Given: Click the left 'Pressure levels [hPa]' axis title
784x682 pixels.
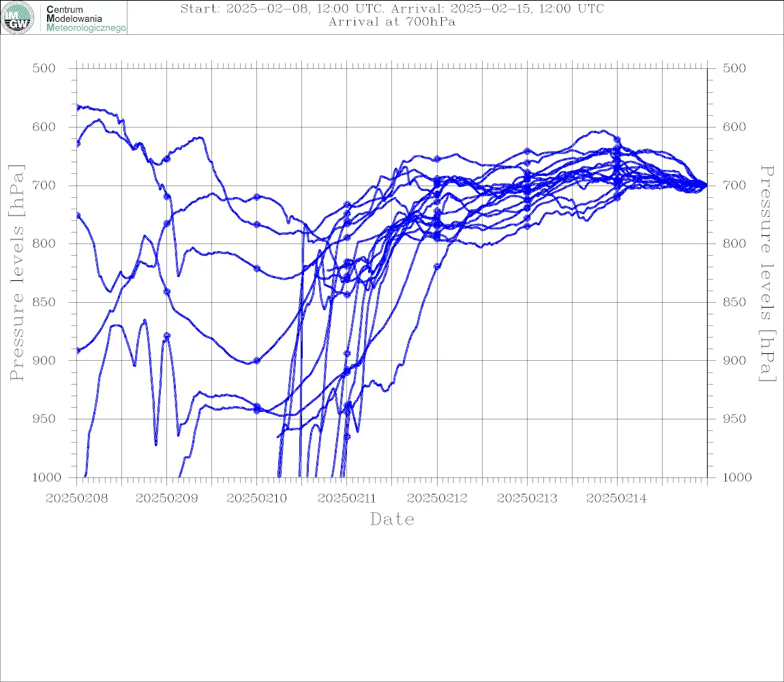Looking at the screenshot, I should (x=16, y=273).
